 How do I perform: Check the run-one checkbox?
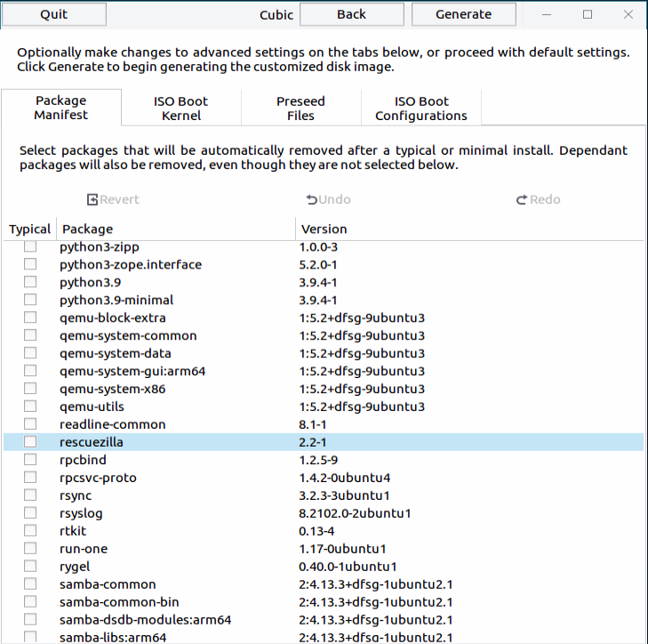point(30,549)
